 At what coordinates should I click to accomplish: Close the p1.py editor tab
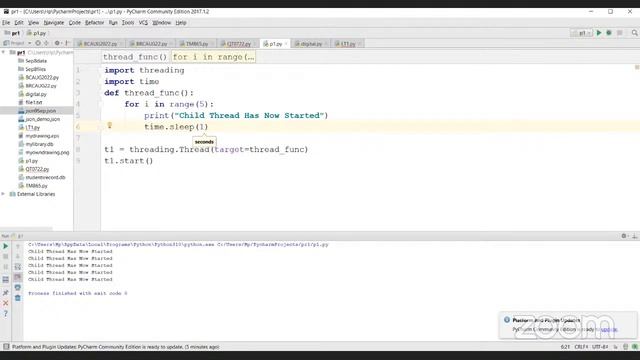[x=286, y=44]
